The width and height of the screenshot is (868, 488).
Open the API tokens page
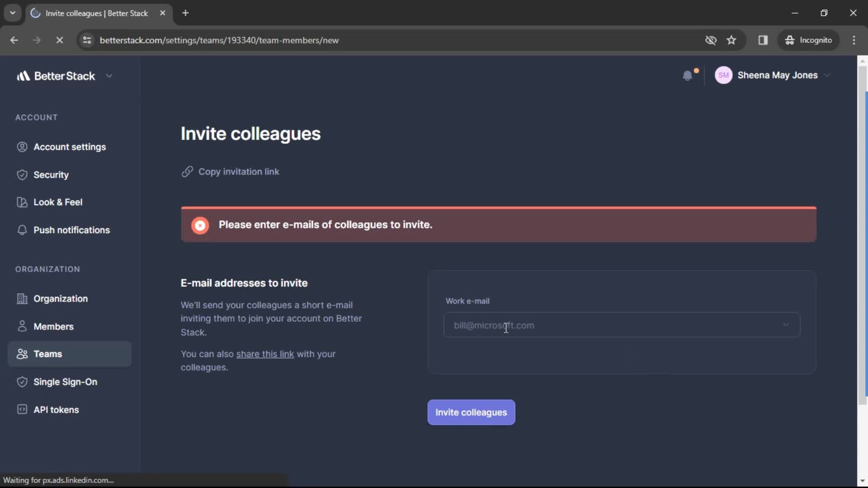(70, 410)
